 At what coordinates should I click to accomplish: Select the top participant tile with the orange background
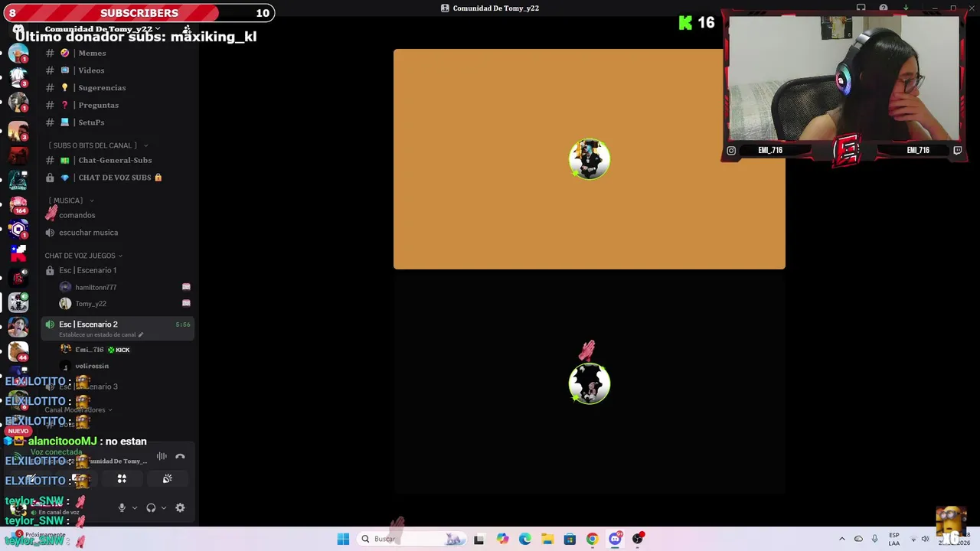point(589,159)
